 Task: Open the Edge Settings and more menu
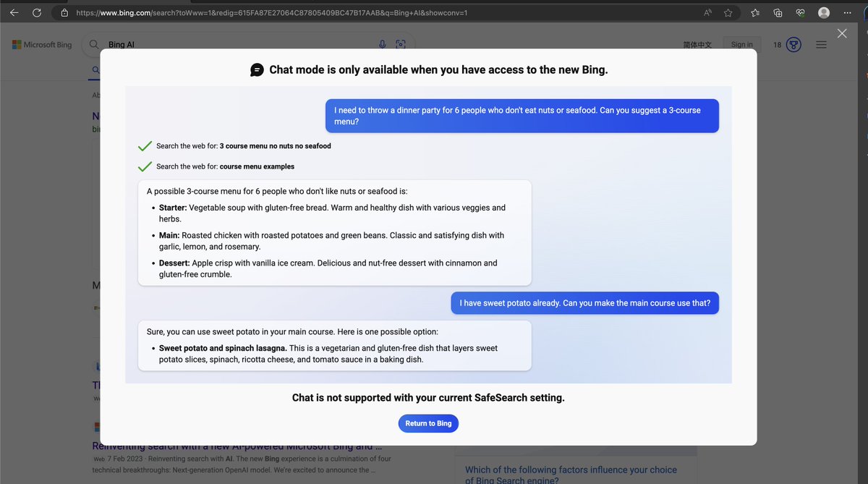pyautogui.click(x=847, y=13)
